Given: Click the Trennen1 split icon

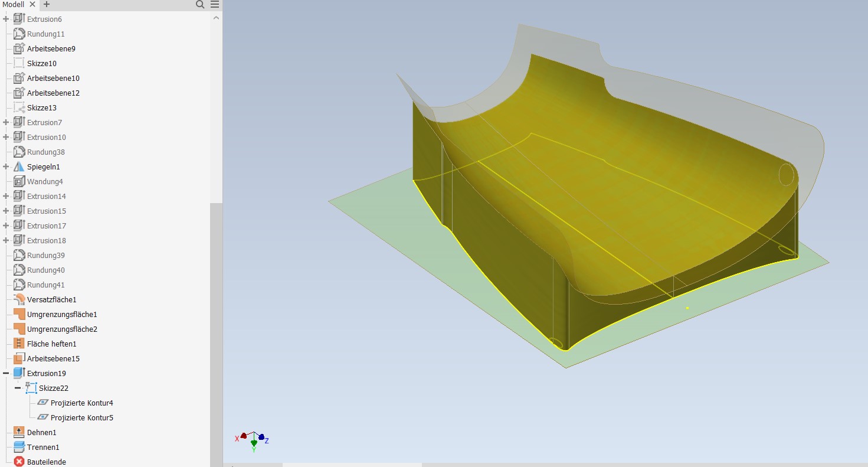Looking at the screenshot, I should click(19, 447).
